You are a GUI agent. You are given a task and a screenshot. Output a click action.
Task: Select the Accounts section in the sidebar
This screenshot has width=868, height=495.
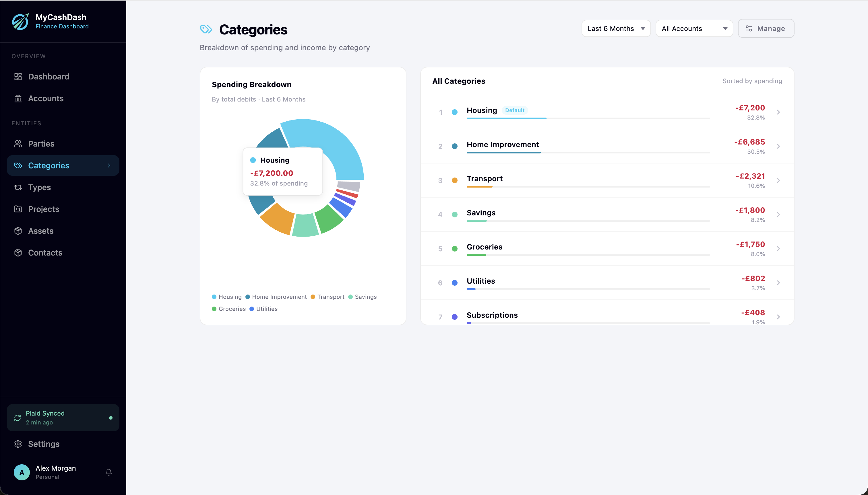click(46, 98)
